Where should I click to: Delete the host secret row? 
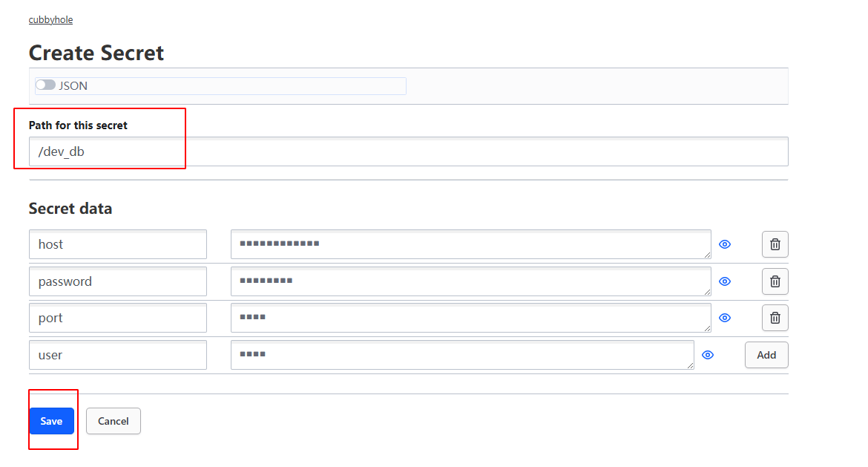point(775,244)
